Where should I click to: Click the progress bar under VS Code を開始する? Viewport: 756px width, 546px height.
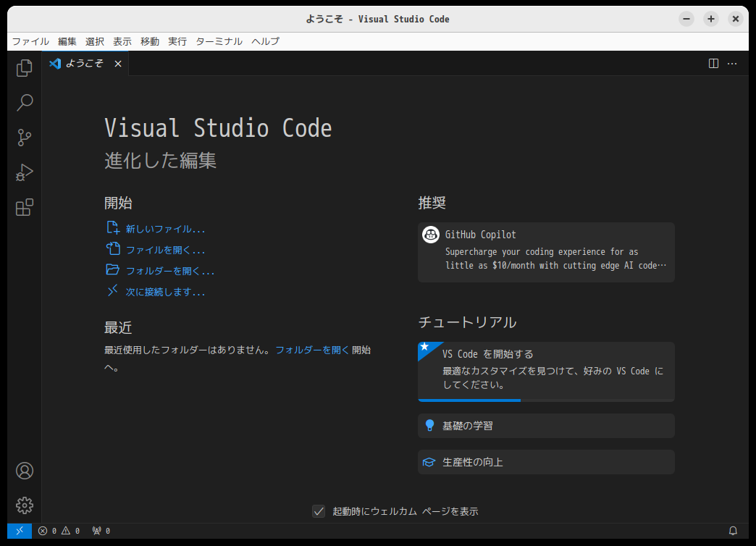pyautogui.click(x=546, y=400)
